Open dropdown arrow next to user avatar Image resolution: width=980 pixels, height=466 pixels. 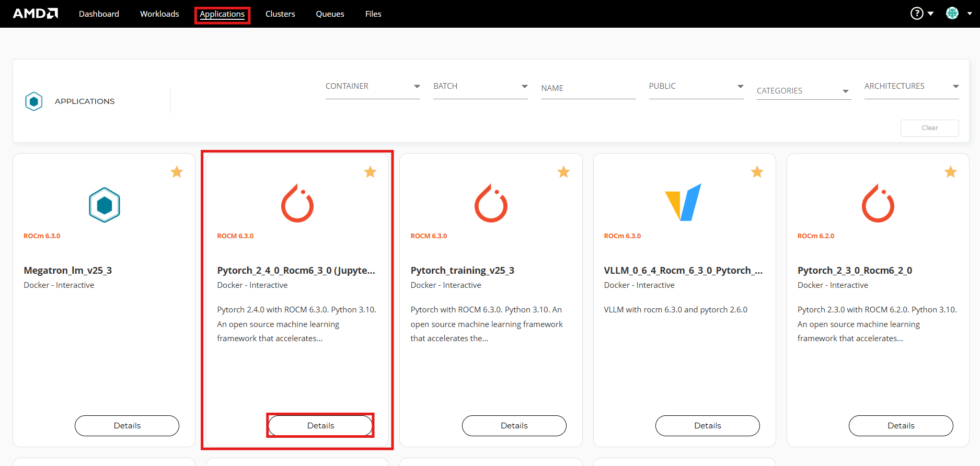[x=970, y=14]
